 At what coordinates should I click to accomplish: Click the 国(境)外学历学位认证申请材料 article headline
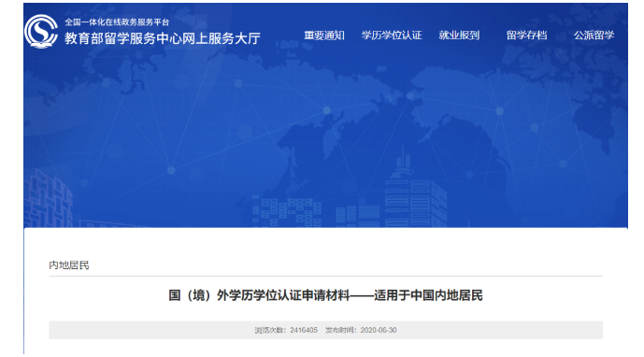pyautogui.click(x=325, y=295)
